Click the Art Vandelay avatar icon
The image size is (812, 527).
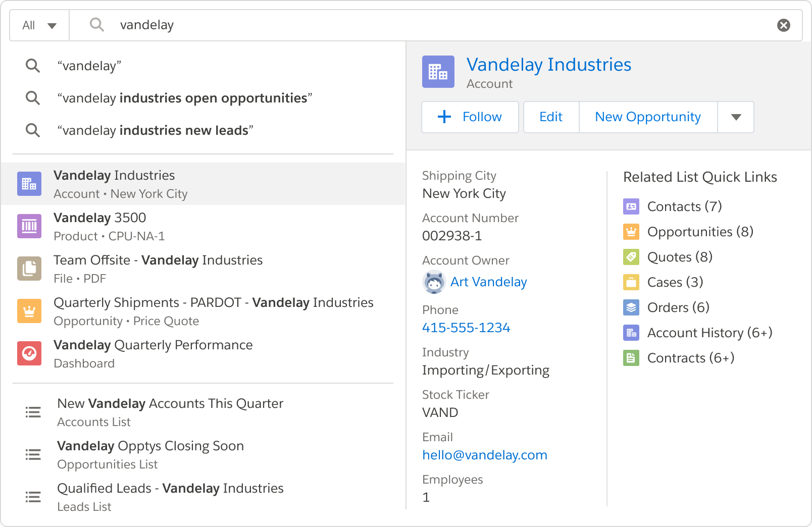pos(434,282)
